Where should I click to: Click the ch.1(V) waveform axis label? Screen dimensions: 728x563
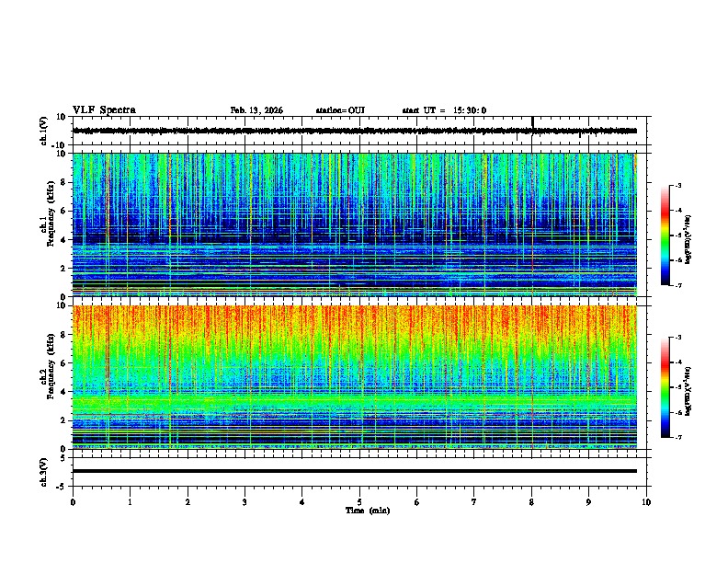[x=43, y=131]
